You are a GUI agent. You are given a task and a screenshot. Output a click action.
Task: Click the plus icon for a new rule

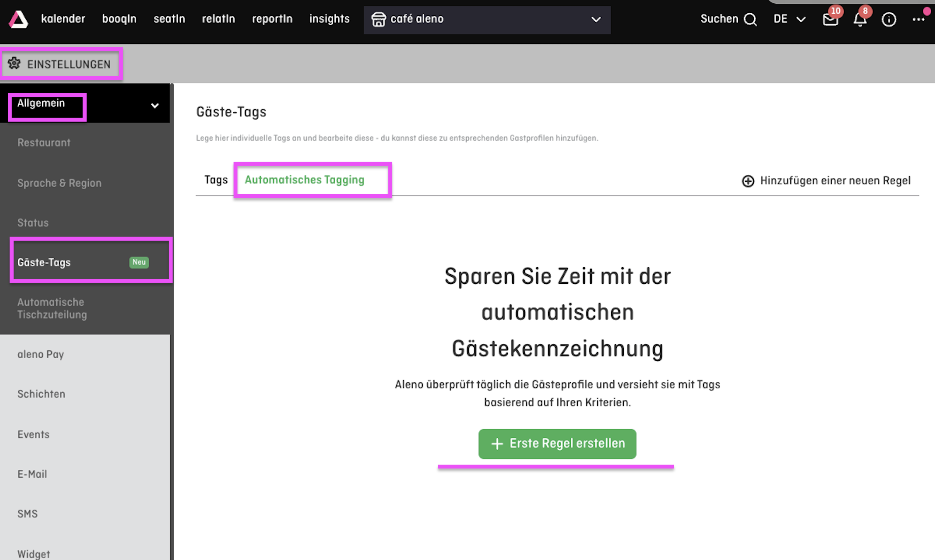point(748,181)
